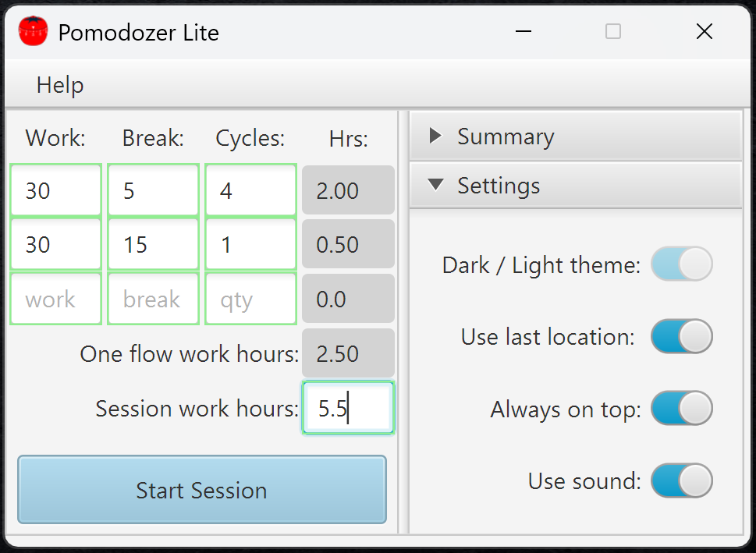Click first row Cycles field showing 4
The width and height of the screenshot is (756, 553).
[x=250, y=190]
